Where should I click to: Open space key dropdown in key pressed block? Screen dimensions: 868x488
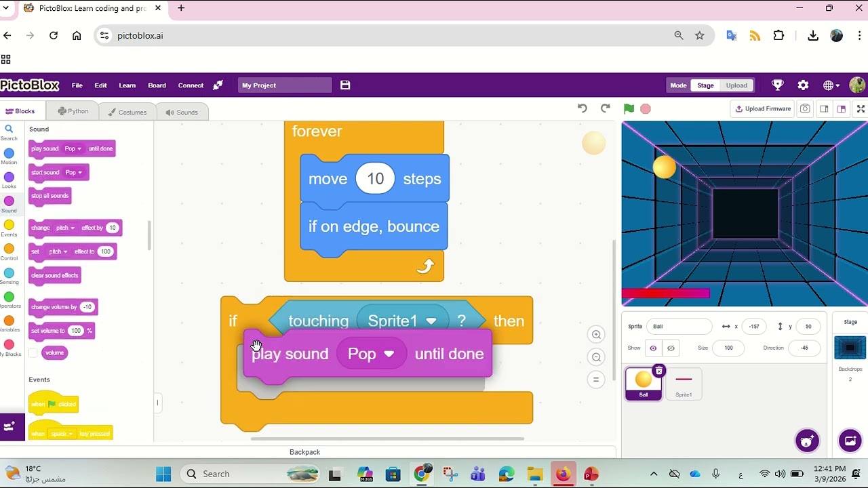coord(62,434)
